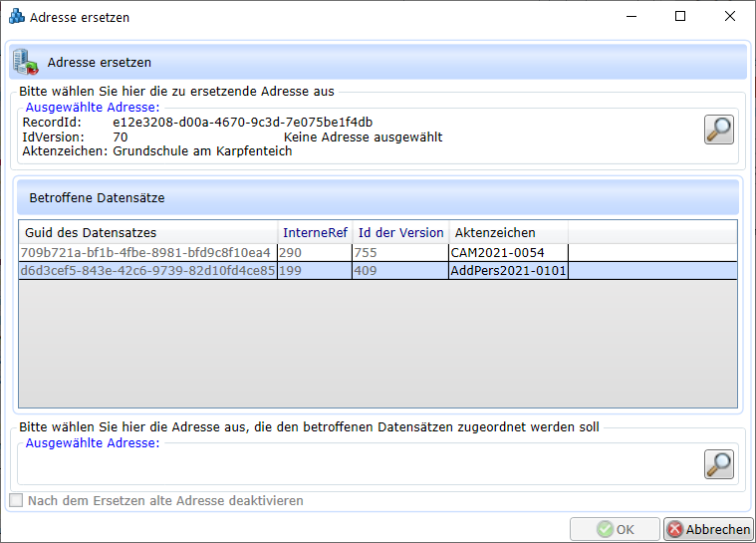The height and width of the screenshot is (543, 756).
Task: Click the app icon in the title bar
Action: [x=16, y=17]
